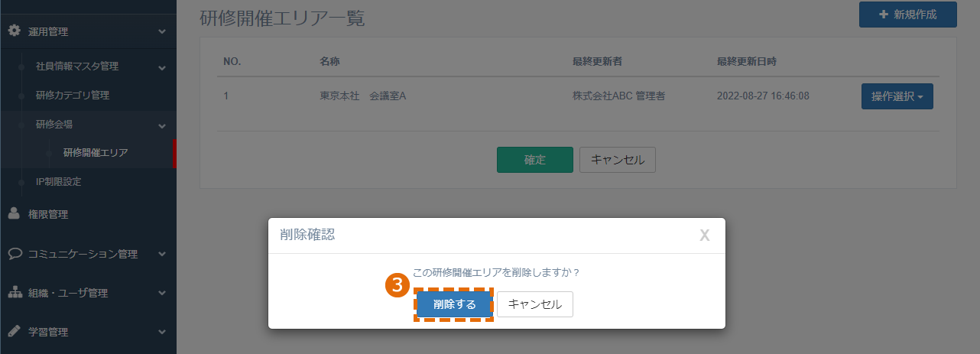Click the 2022-08-27 16:46:08 timestamp
Viewport: 980px width, 354px height.
[x=763, y=96]
